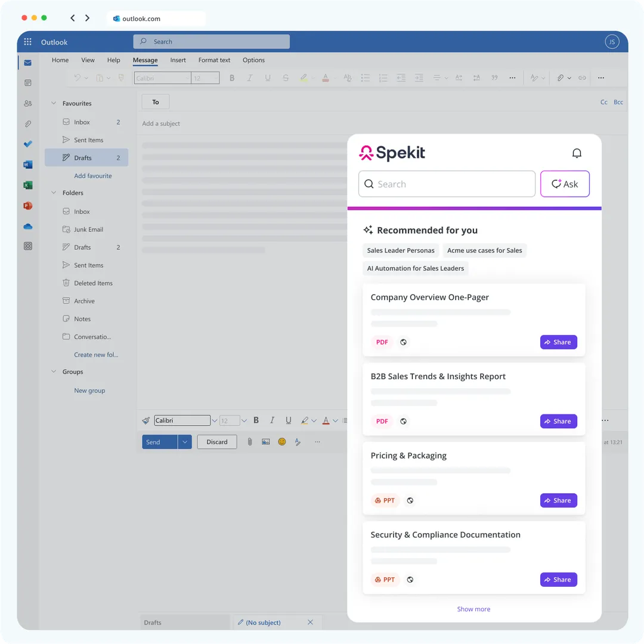Launch PowerPoint from the left rail
Viewport: 644px width, 644px height.
(27, 206)
